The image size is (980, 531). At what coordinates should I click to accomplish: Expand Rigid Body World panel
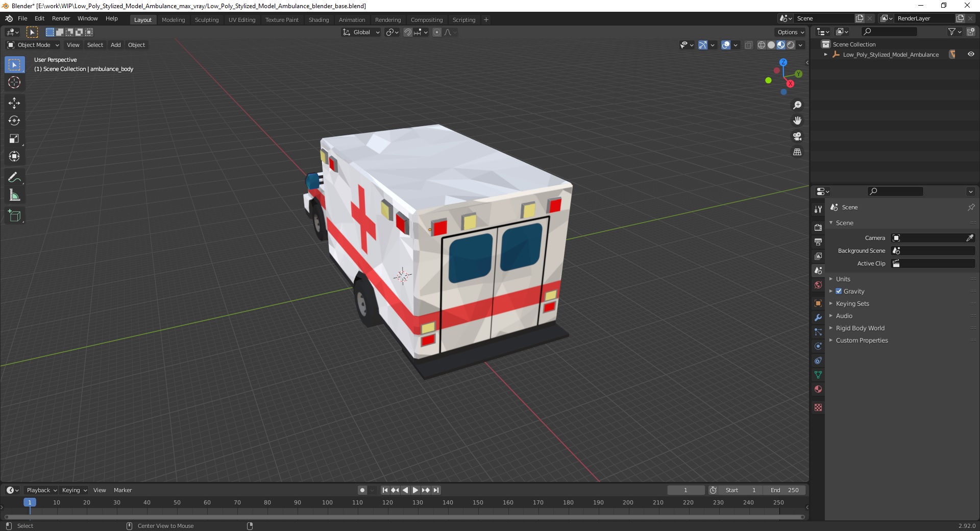click(x=860, y=328)
